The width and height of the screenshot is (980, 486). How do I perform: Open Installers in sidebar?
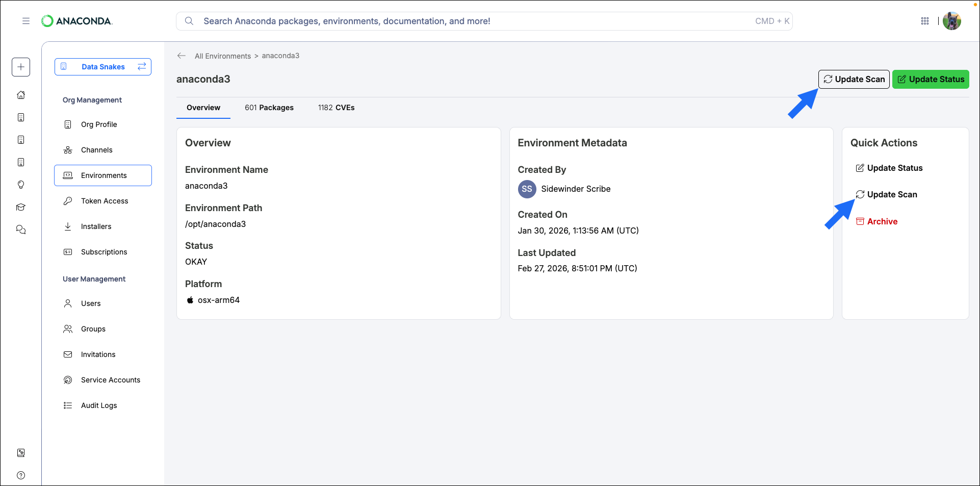tap(103, 226)
